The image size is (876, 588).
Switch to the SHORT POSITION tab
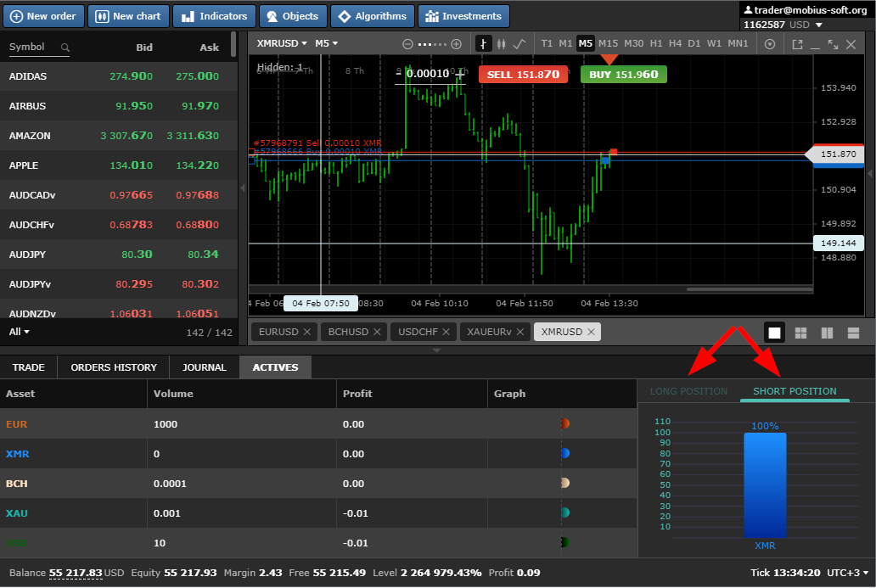click(795, 391)
